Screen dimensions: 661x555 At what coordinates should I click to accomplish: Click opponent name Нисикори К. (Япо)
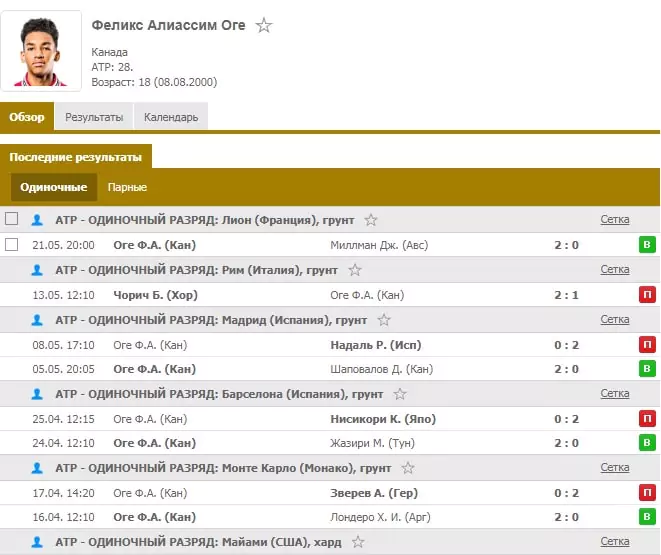coord(383,419)
